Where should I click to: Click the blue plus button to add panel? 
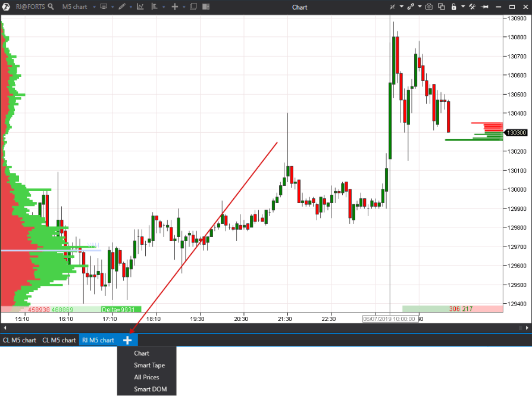127,339
